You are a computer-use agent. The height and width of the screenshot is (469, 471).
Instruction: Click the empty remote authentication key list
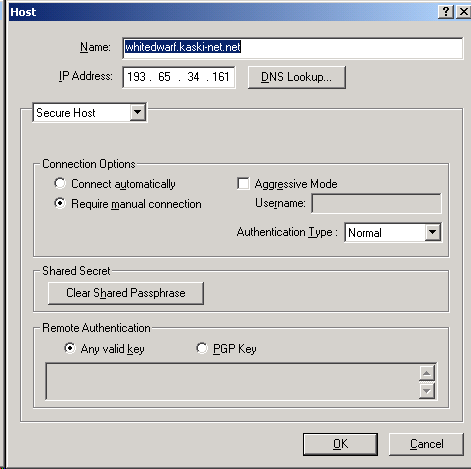(232, 382)
